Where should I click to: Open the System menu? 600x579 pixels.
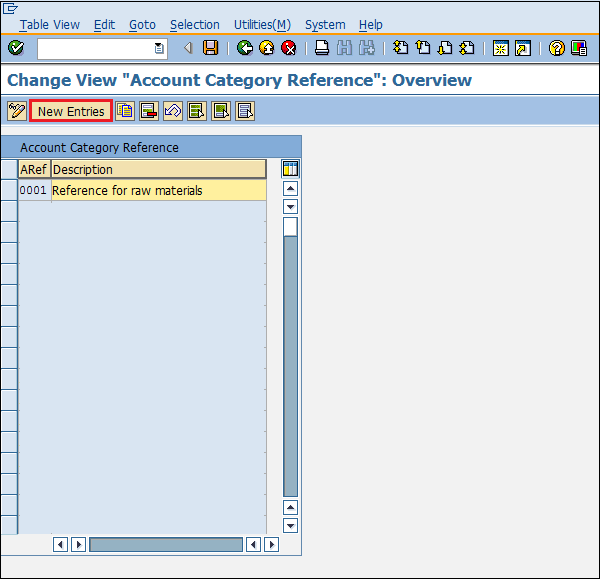(x=325, y=25)
